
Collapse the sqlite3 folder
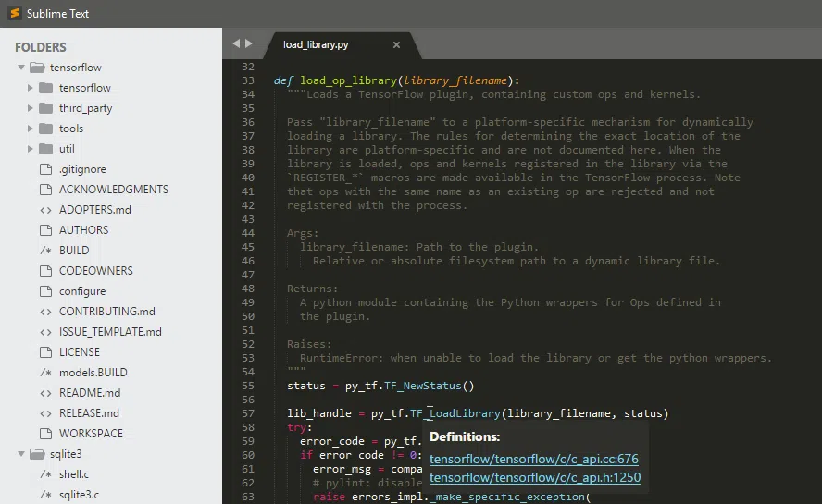tap(21, 454)
